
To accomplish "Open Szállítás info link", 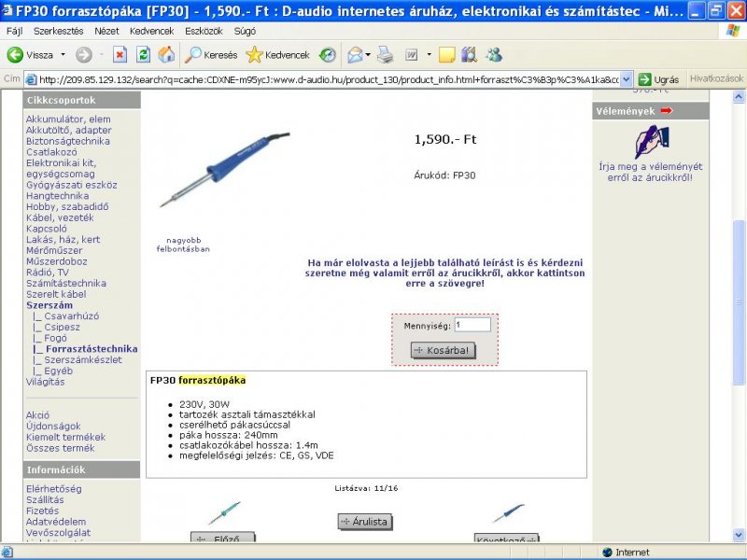I will 45,500.
